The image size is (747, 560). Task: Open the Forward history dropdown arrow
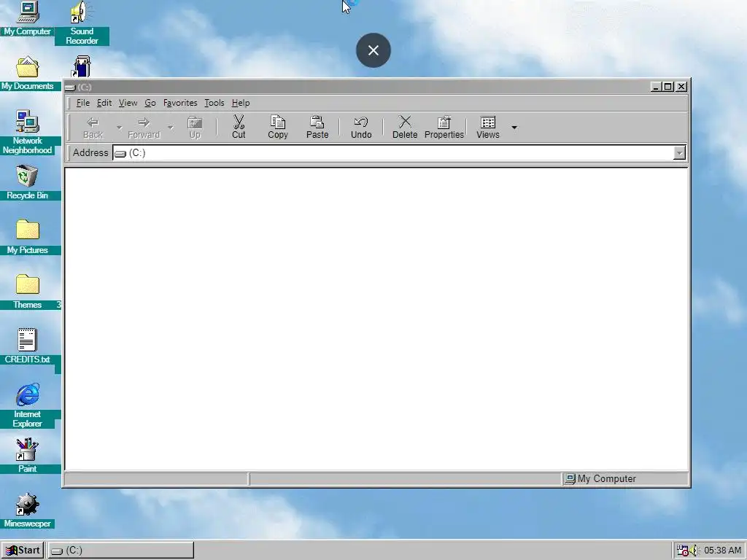click(170, 128)
